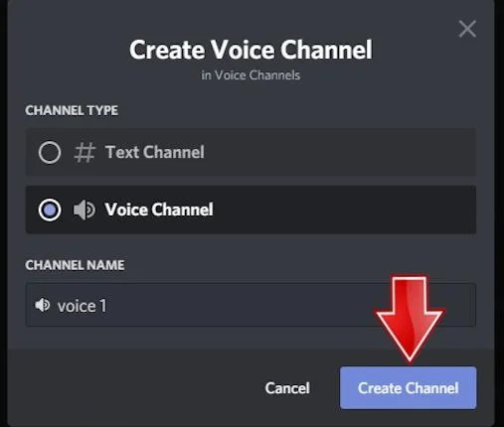Select the Voice Channel radio button
This screenshot has height=427, width=504.
[x=50, y=210]
